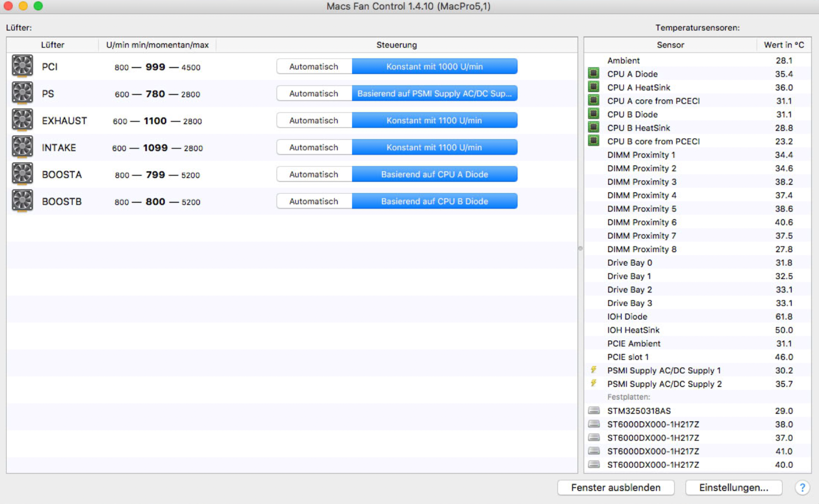Click the split divider handle between panels

pyautogui.click(x=581, y=249)
